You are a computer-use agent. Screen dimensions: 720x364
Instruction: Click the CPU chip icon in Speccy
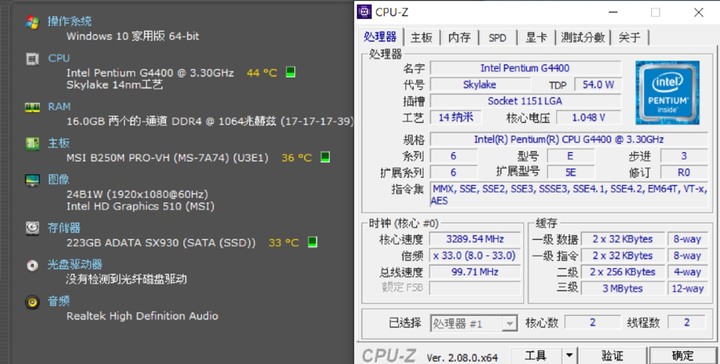(32, 59)
